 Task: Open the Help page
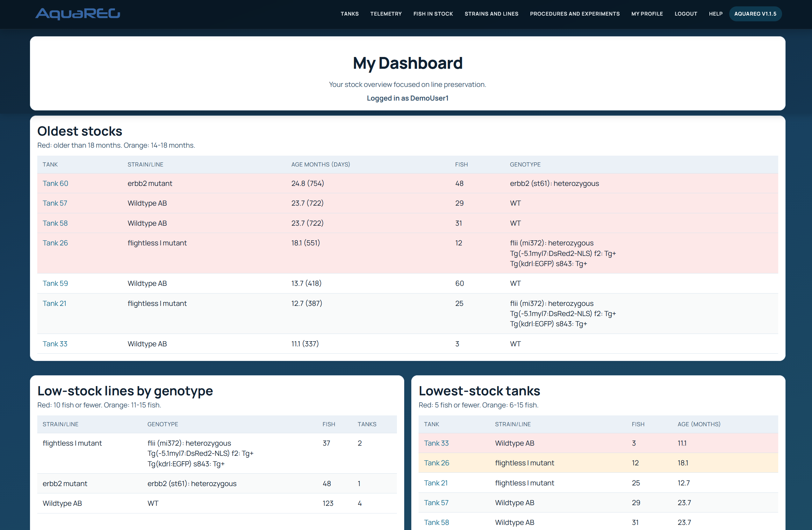tap(715, 14)
